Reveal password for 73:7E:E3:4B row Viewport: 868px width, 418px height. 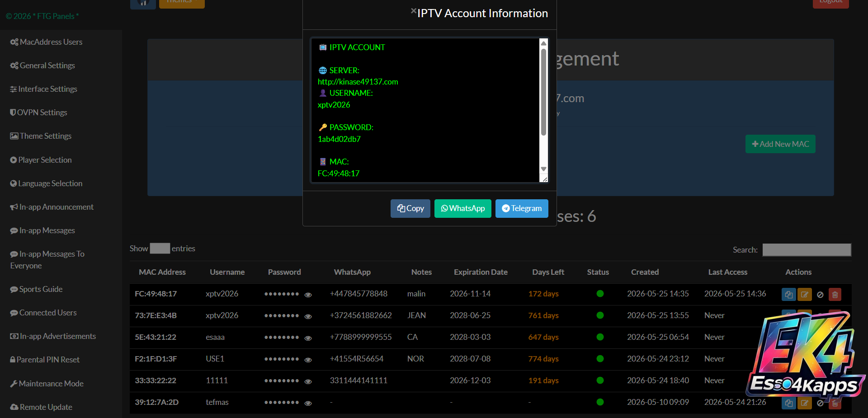308,316
